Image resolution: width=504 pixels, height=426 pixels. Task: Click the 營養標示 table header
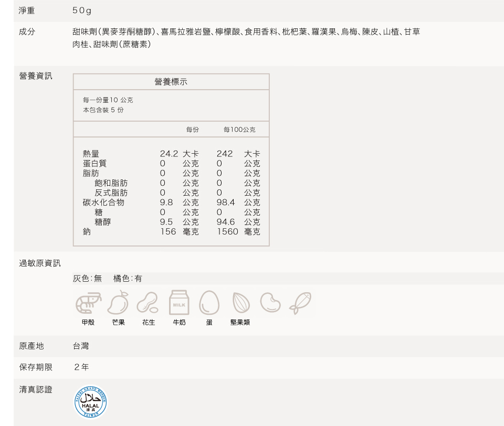coord(171,82)
